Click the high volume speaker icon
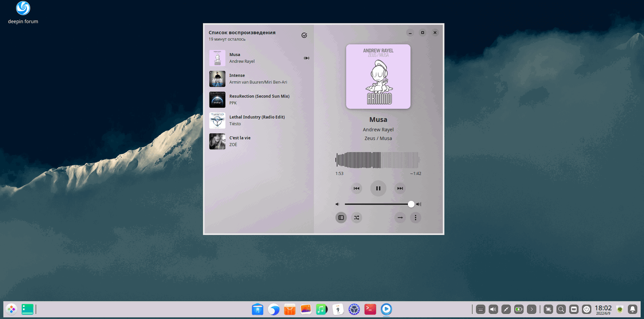 coord(419,204)
